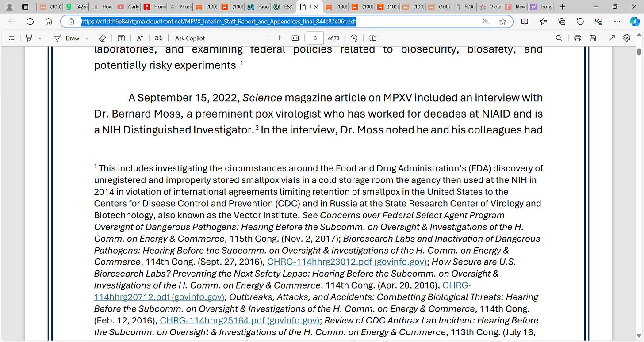Image resolution: width=644 pixels, height=342 pixels.
Task: Expand the Highlight color options chevron
Action: coord(40,38)
